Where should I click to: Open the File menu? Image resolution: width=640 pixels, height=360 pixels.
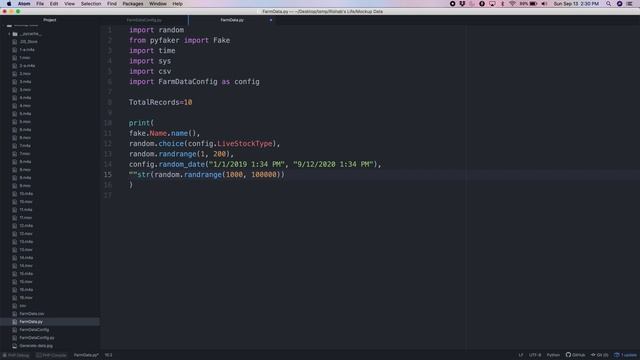(x=40, y=4)
